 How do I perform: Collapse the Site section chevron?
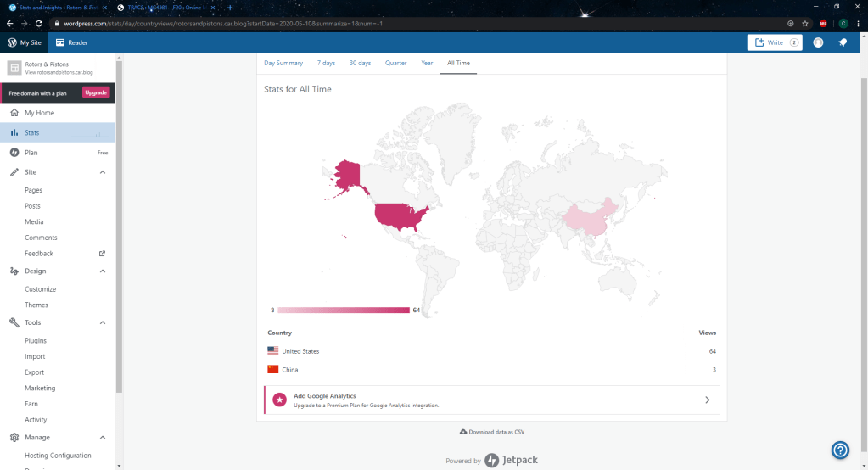103,172
